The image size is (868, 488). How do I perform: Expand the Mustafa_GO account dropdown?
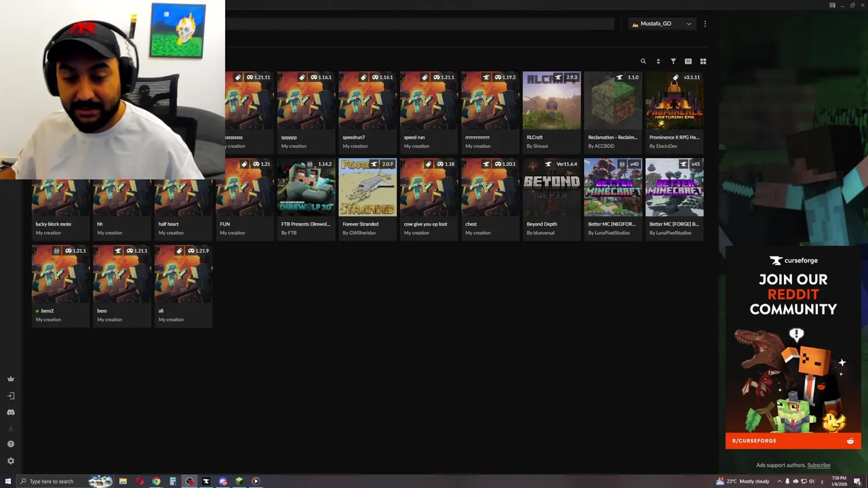tap(661, 24)
